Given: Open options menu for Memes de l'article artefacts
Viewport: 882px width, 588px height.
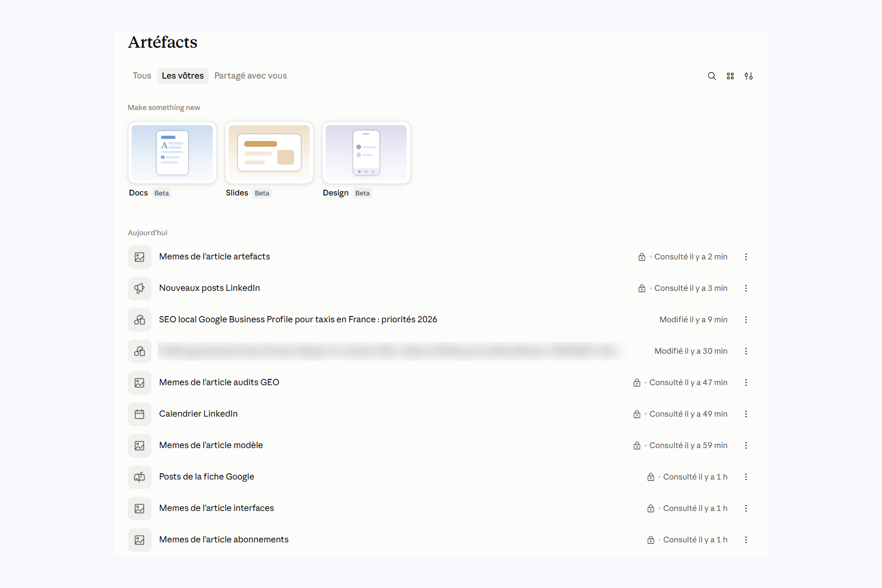Looking at the screenshot, I should click(746, 257).
